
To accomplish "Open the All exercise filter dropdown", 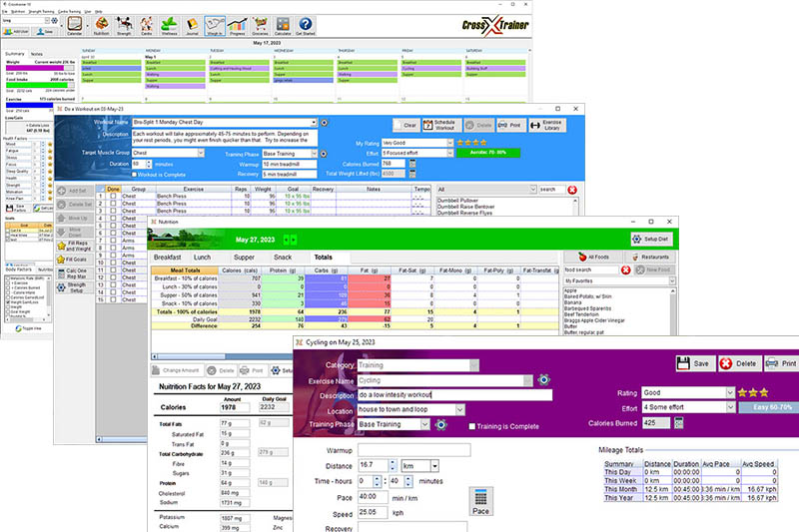I will click(533, 190).
